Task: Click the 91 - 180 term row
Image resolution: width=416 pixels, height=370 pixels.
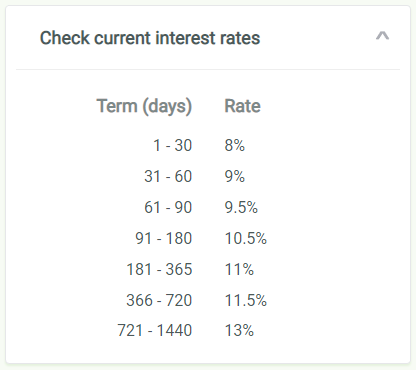Action: [164, 238]
